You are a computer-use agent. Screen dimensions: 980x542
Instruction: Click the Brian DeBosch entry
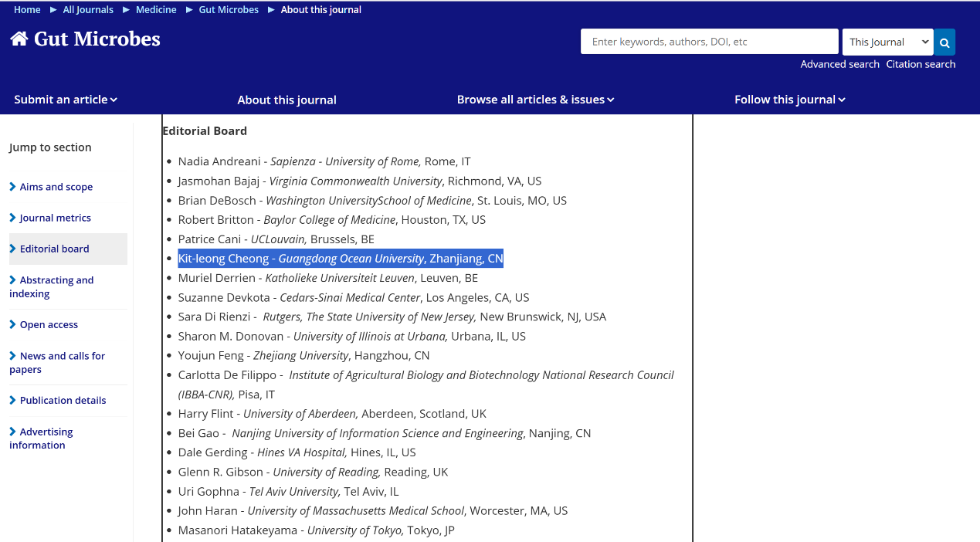(x=372, y=200)
